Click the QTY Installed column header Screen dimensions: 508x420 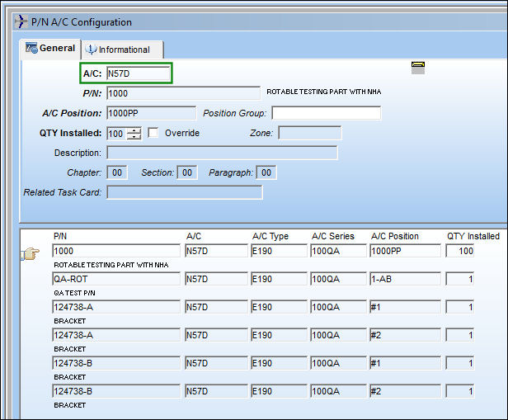point(473,236)
